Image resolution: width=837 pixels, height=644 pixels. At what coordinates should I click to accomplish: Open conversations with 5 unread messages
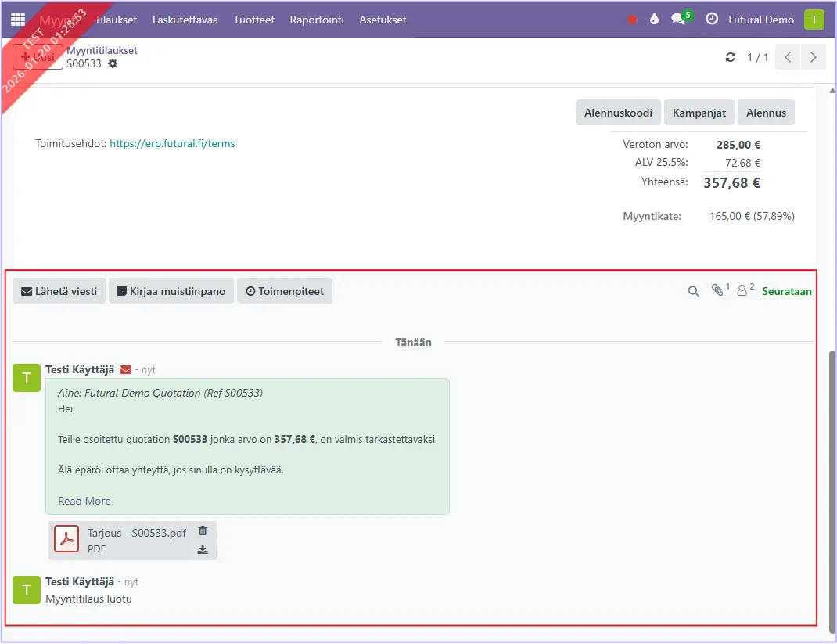[679, 20]
